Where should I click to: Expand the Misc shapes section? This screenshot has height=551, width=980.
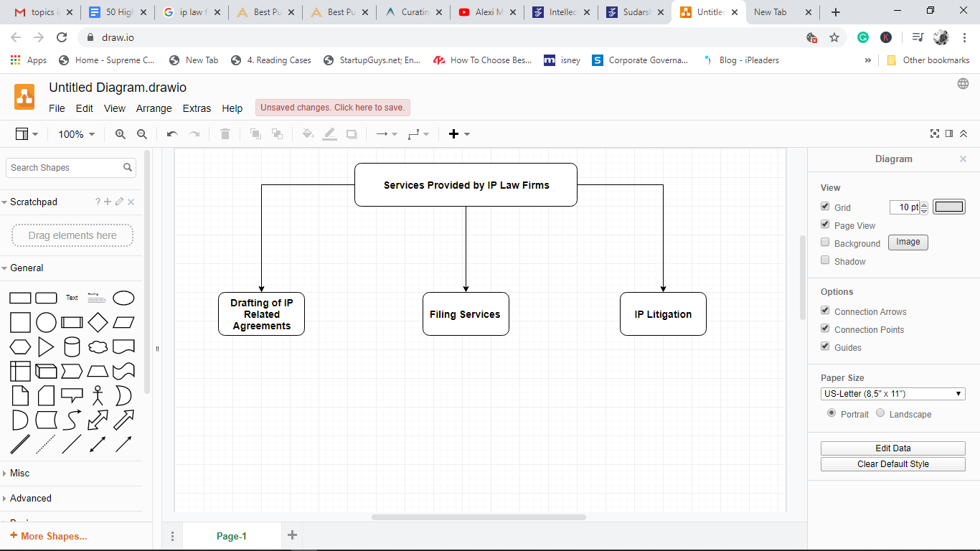click(x=20, y=474)
